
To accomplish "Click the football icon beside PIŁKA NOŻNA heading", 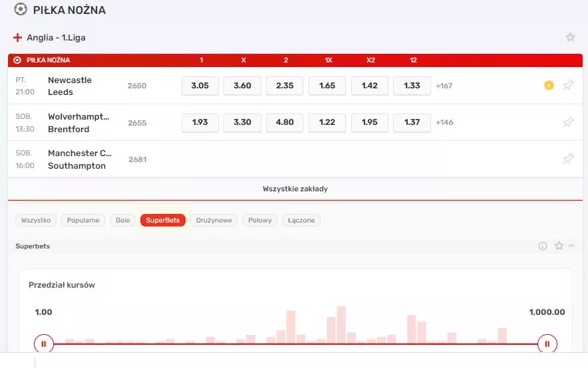I will (20, 9).
